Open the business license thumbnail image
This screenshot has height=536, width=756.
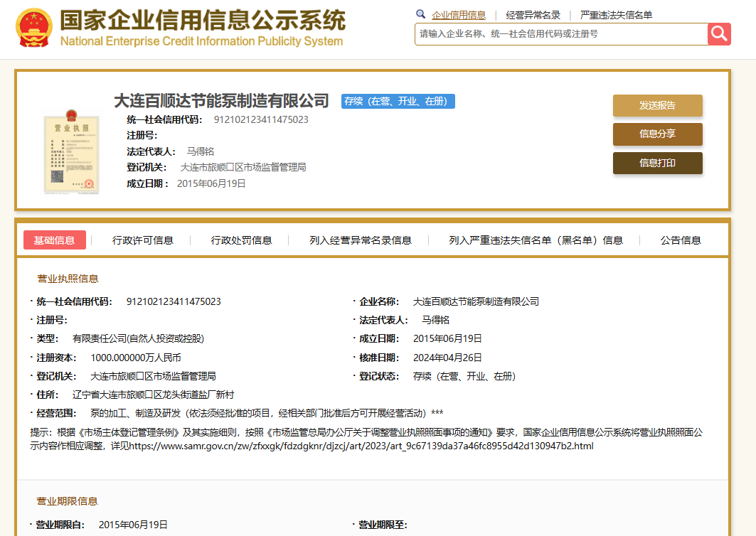70,150
